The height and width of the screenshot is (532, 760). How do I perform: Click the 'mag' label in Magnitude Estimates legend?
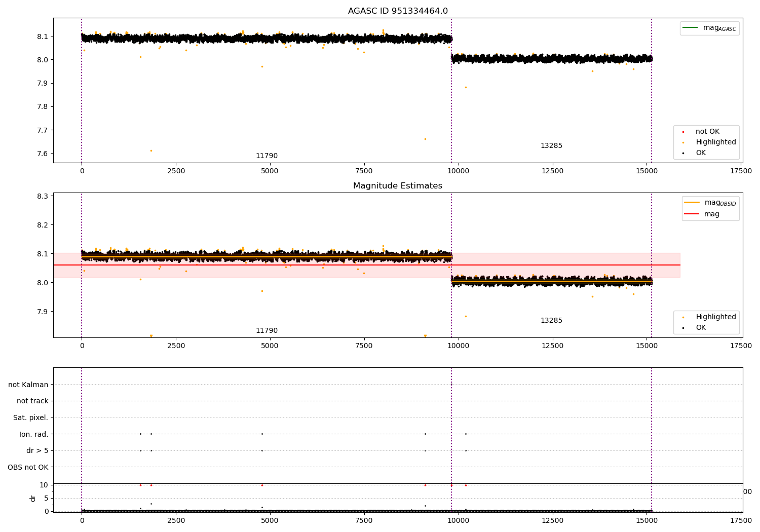point(712,214)
